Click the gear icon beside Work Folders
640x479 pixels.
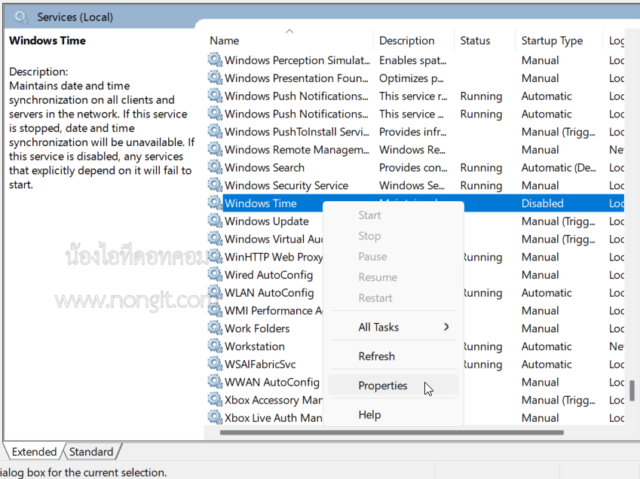pyautogui.click(x=215, y=328)
